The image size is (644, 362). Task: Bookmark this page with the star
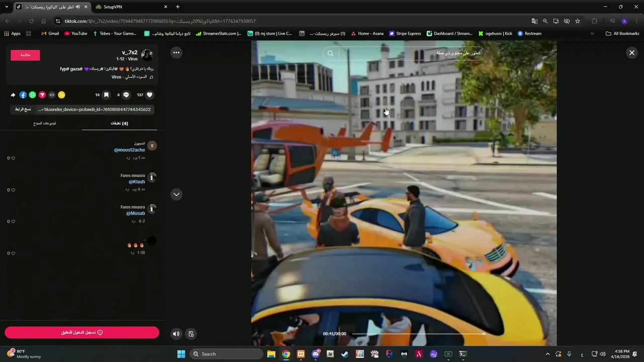click(578, 21)
